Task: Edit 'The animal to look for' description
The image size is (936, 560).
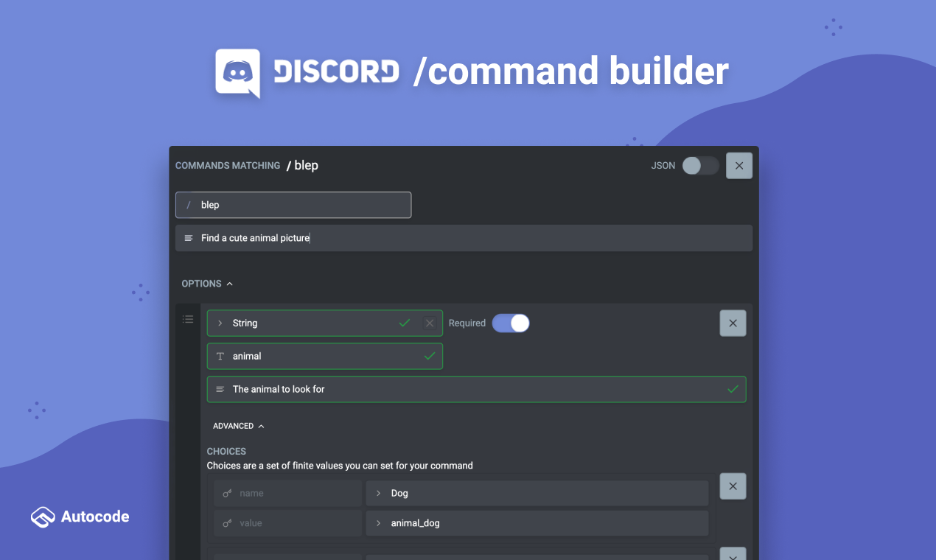Action: [x=476, y=389]
